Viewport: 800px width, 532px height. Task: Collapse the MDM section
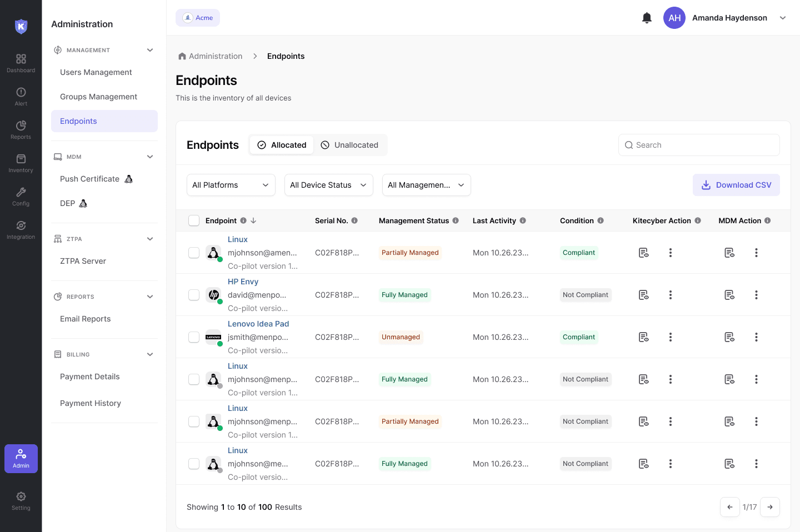coord(150,157)
